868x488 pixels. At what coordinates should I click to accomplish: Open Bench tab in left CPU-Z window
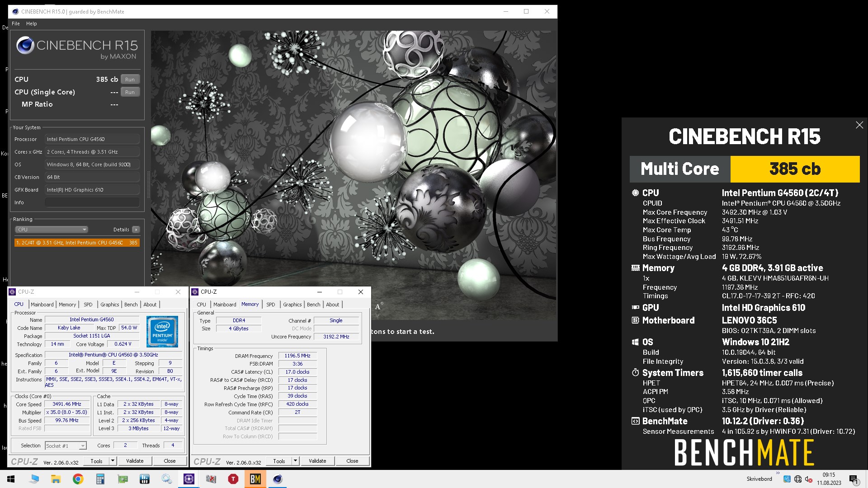[x=131, y=305]
